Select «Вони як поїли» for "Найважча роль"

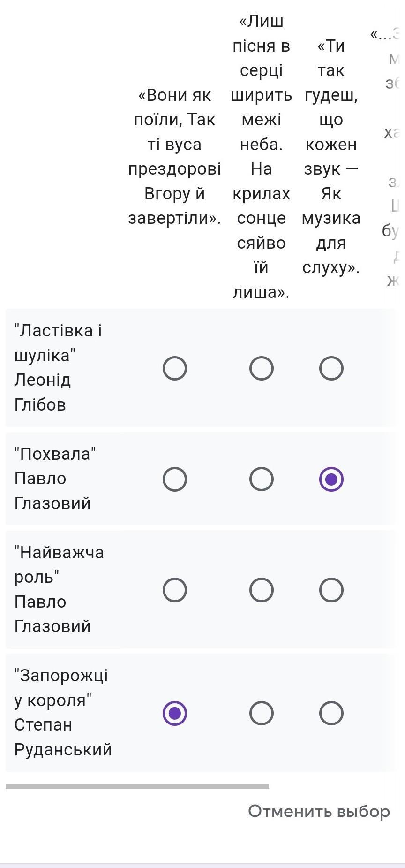pyautogui.click(x=175, y=590)
